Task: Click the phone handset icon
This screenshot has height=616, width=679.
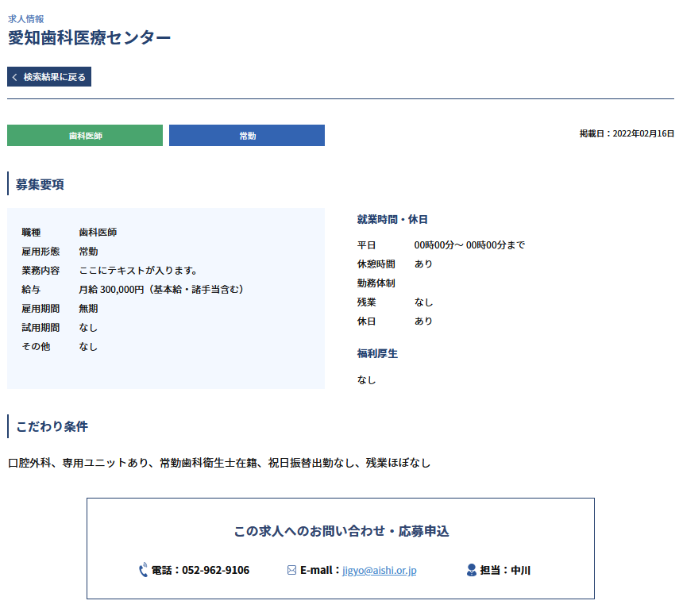Action: pos(143,570)
